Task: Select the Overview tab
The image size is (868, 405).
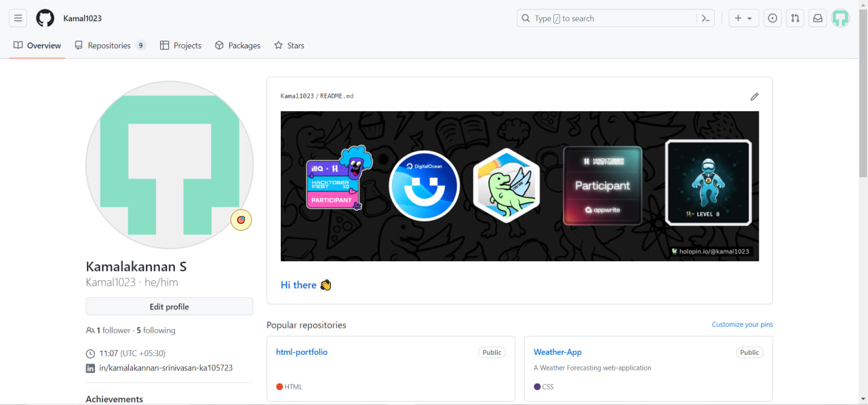Action: coord(37,45)
